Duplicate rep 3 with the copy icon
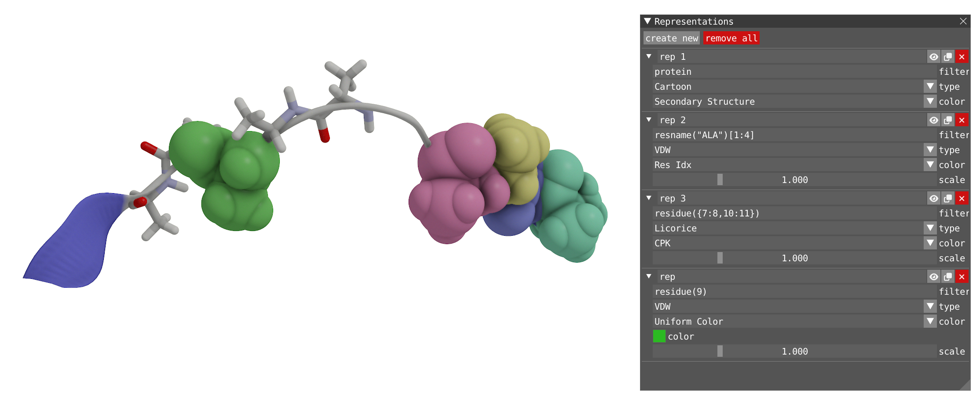 click(947, 198)
